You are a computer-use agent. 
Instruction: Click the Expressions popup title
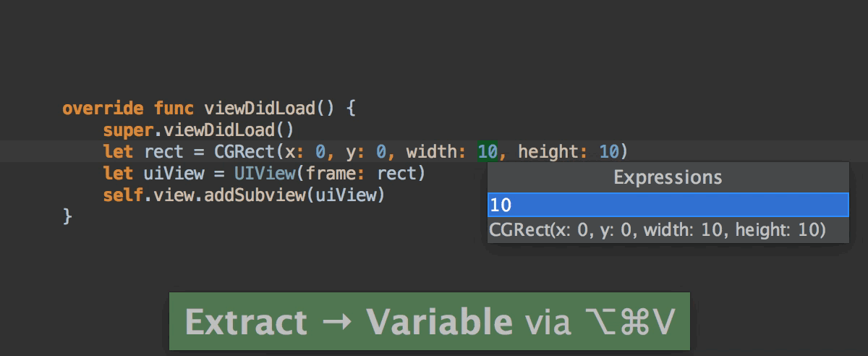667,177
